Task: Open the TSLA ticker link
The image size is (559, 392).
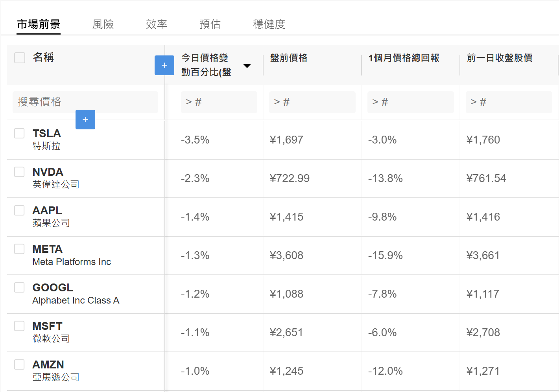Action: [47, 133]
